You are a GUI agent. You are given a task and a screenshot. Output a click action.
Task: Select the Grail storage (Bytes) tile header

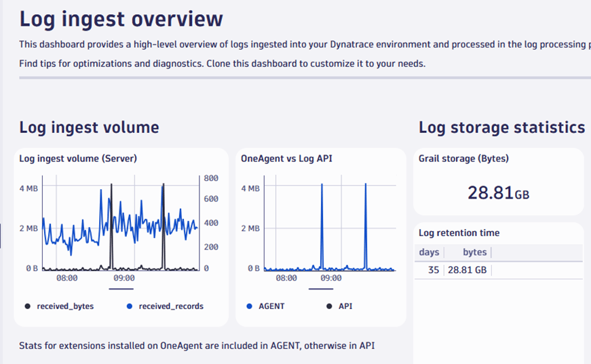point(463,159)
